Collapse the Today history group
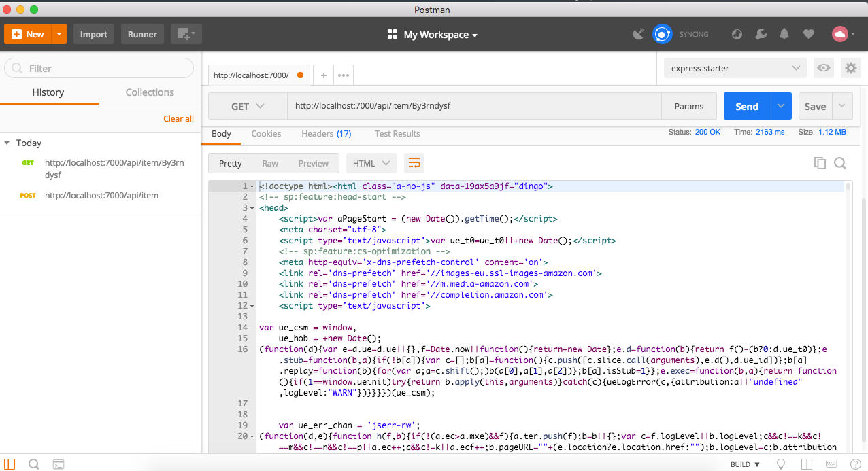 pos(7,143)
